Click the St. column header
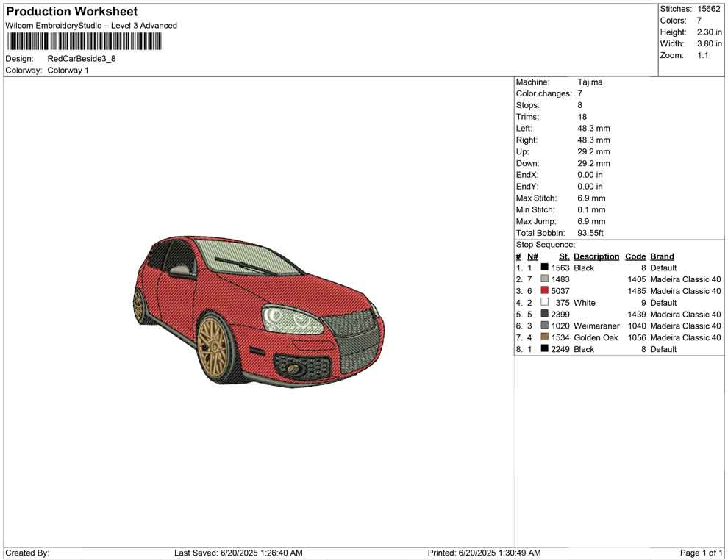 [x=564, y=256]
